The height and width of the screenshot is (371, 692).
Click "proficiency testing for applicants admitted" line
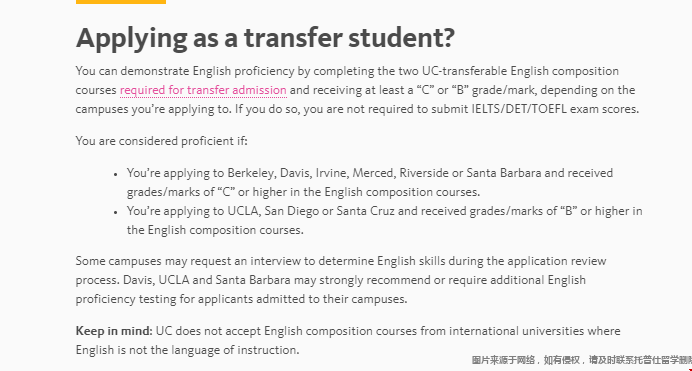pyautogui.click(x=241, y=299)
